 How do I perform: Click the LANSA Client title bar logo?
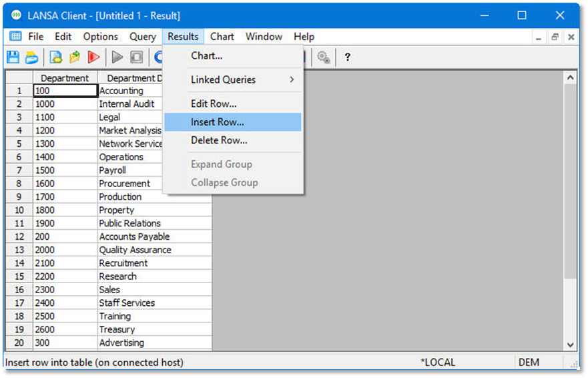(16, 15)
